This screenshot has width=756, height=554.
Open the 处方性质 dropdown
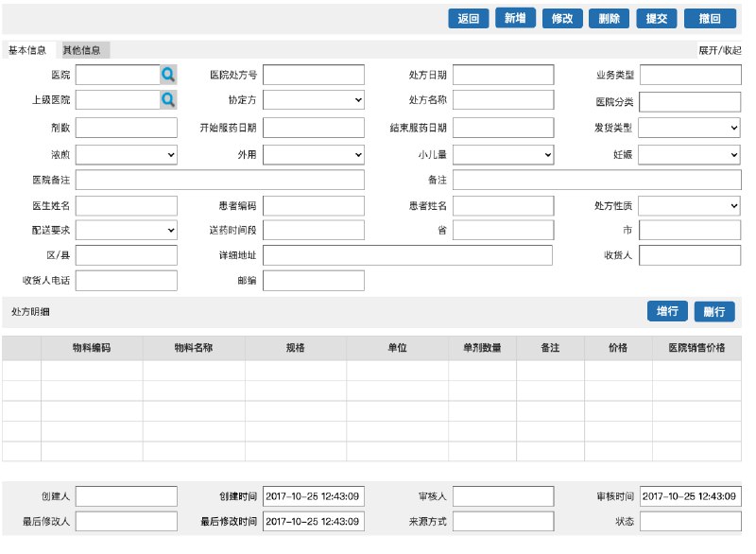tap(690, 206)
